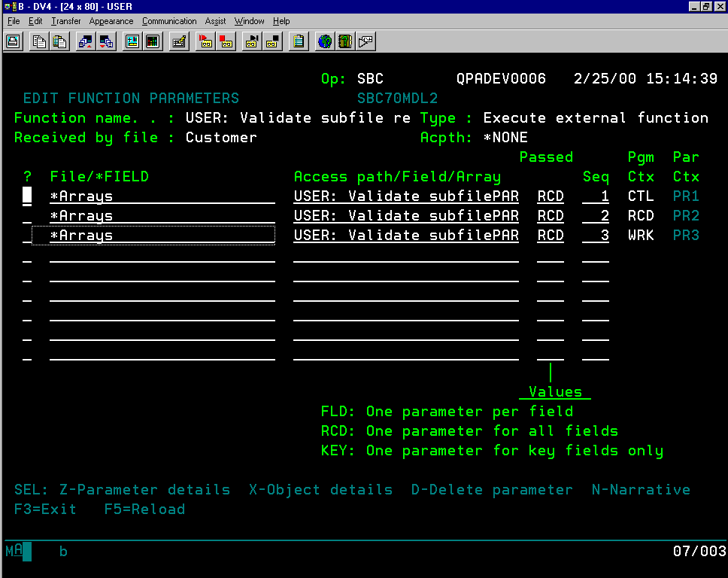Click the play macro toolbar icon
Image resolution: width=728 pixels, height=578 pixels.
point(251,41)
